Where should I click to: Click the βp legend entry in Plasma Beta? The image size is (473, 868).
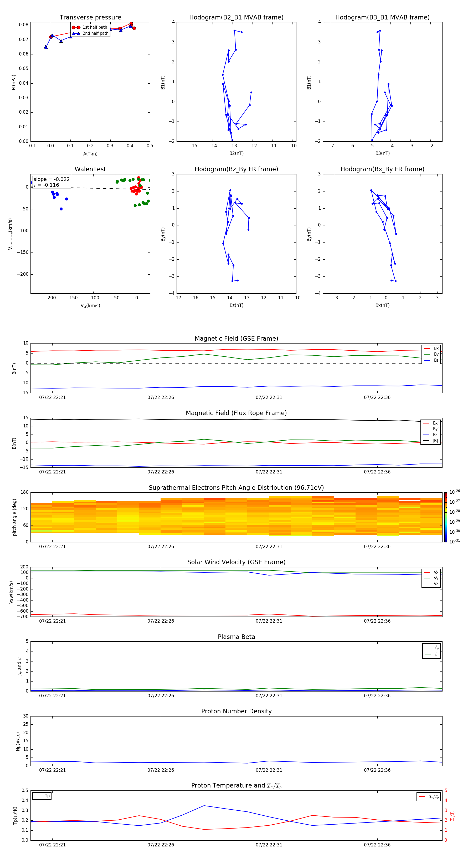(x=431, y=647)
